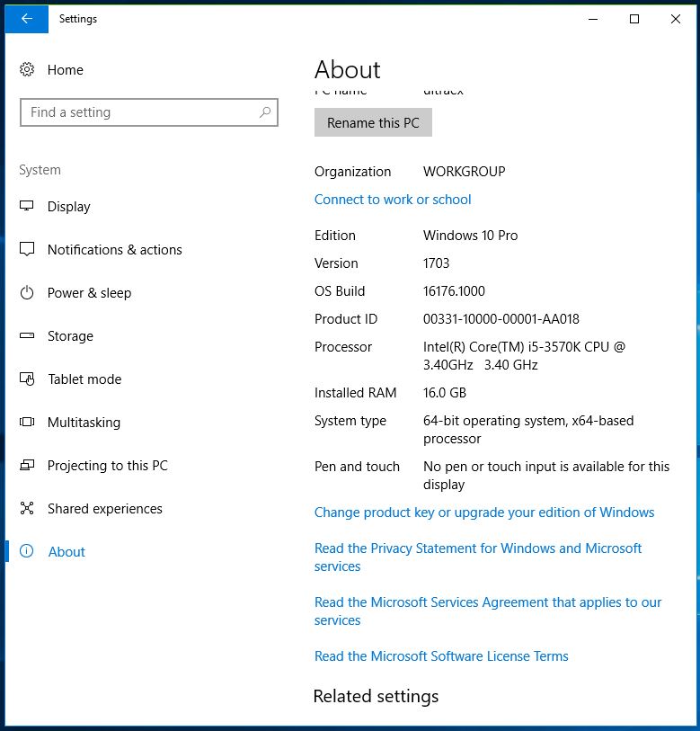Open Multitasking settings
Viewport: 700px width, 731px height.
tap(84, 423)
